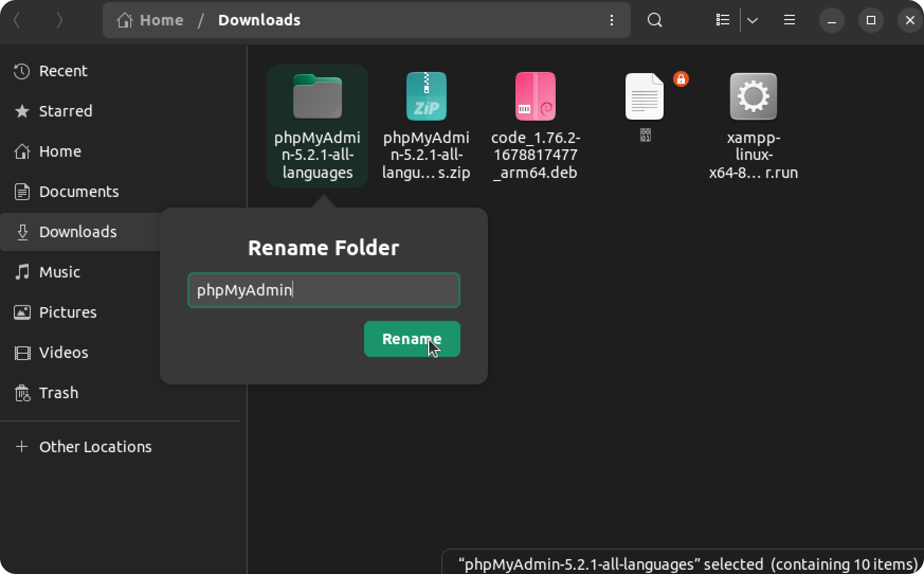This screenshot has height=574, width=924.
Task: Click Home in the path bar
Action: 150,20
